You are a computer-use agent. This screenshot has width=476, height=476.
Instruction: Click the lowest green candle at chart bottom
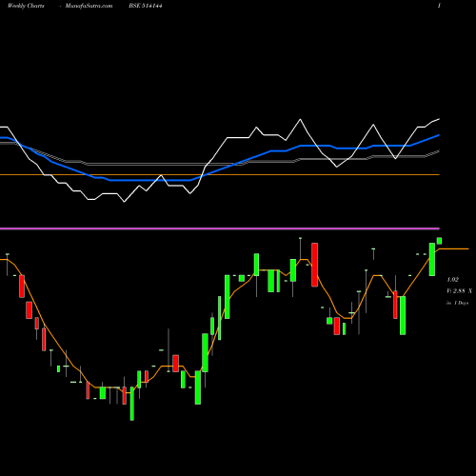[132, 404]
